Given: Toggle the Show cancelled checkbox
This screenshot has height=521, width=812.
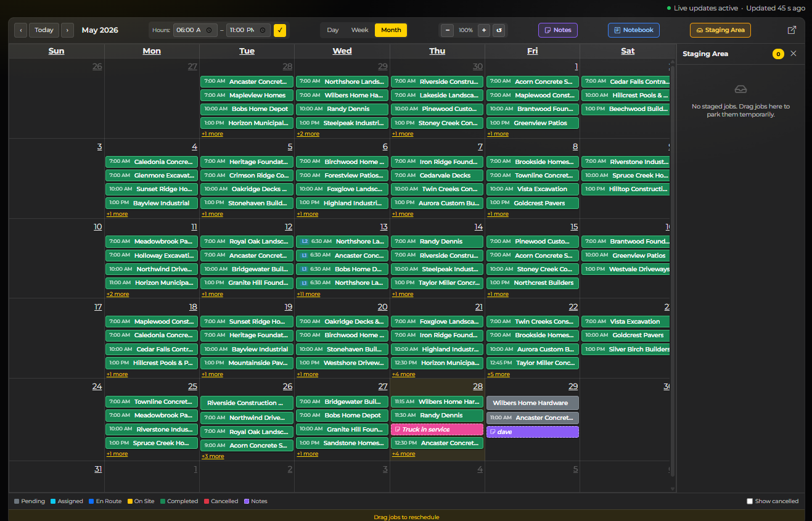Looking at the screenshot, I should (x=750, y=501).
